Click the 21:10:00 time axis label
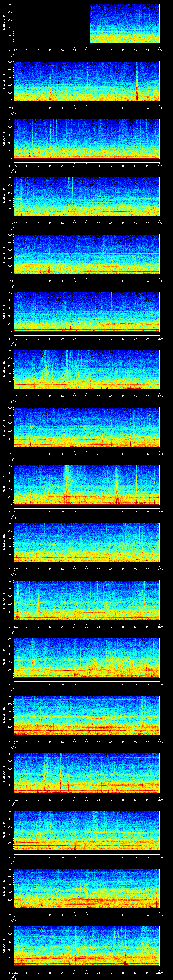The height and width of the screenshot is (980, 173). click(x=13, y=396)
